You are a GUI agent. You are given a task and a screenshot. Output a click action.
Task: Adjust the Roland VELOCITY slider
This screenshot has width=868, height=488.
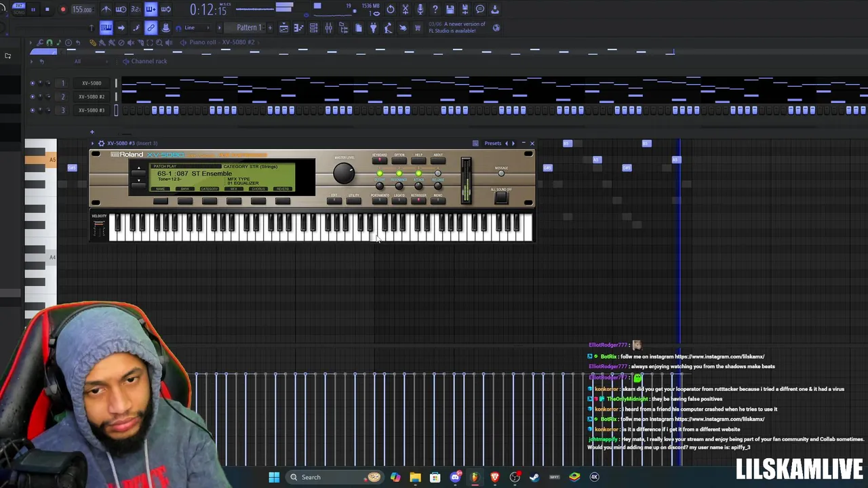99,227
